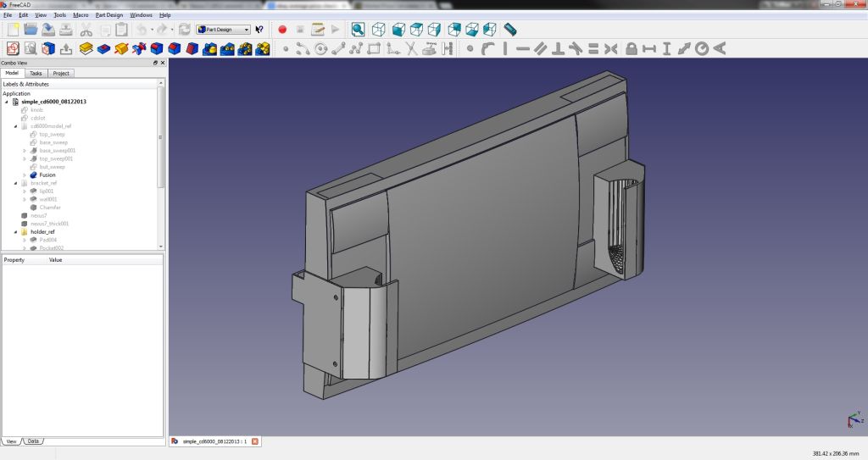Switch to the Data property tab
Viewport: 868px width, 460px height.
pos(33,441)
